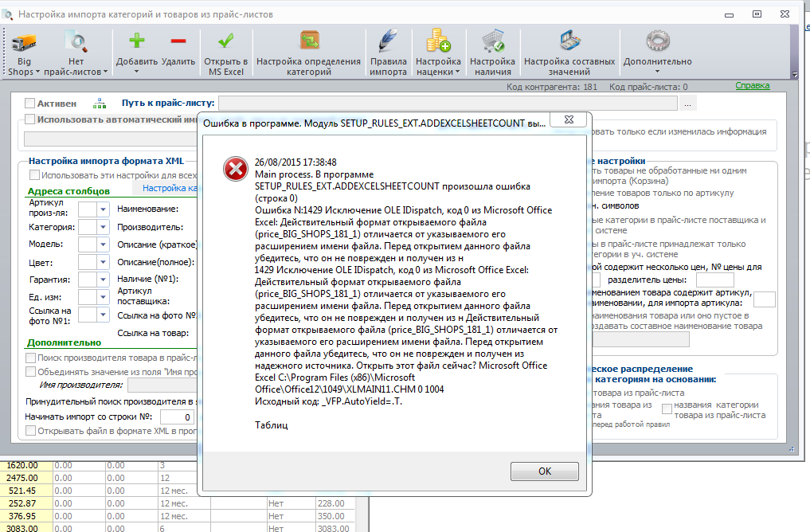The height and width of the screenshot is (532, 810).
Task: Expand the Big Shops dropdown arrow
Action: (37, 72)
